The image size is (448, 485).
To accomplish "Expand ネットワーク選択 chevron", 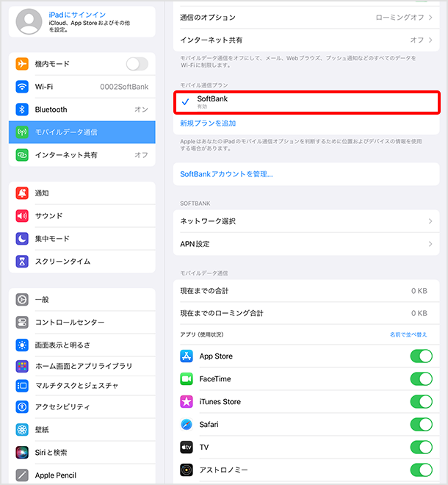I will (430, 221).
